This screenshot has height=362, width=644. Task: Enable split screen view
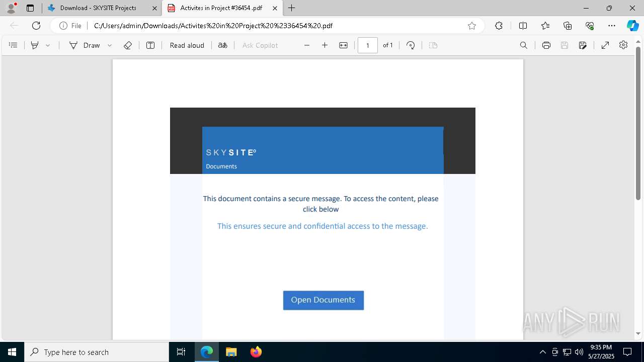(x=523, y=26)
